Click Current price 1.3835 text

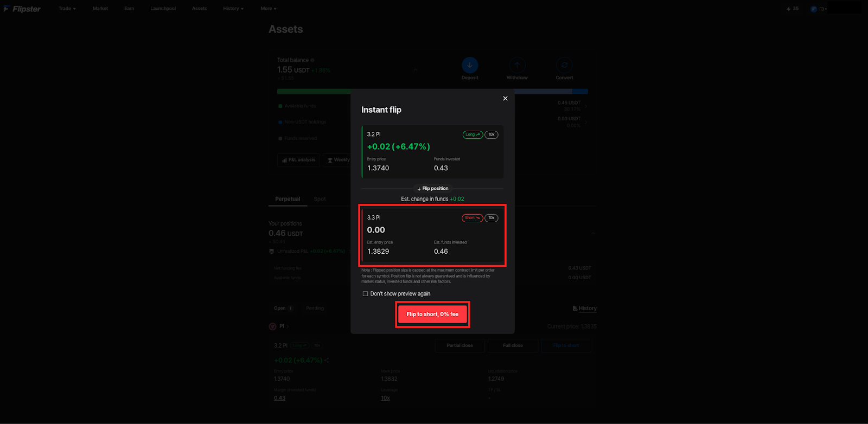click(x=572, y=326)
